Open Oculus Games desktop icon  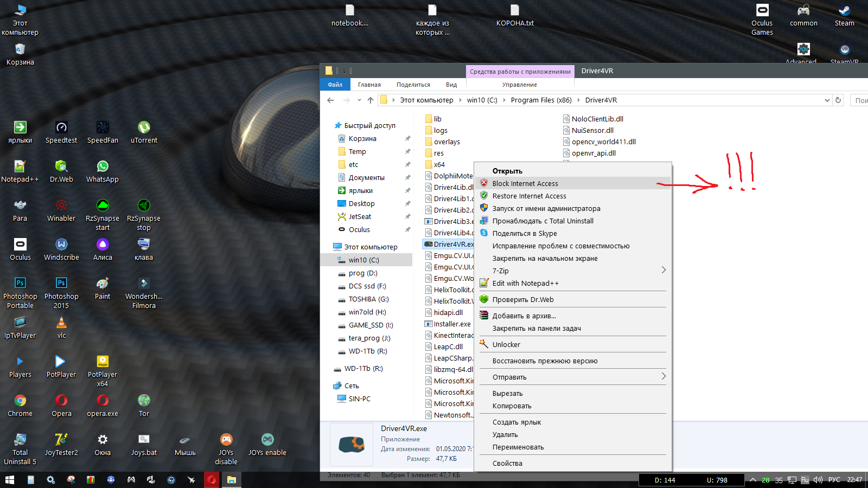[762, 20]
